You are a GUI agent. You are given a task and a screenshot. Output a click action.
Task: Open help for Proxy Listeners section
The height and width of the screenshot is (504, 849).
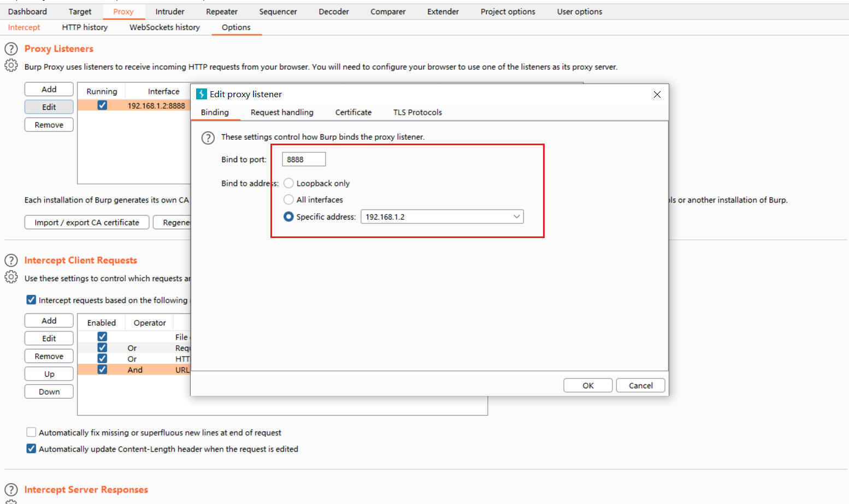(11, 49)
